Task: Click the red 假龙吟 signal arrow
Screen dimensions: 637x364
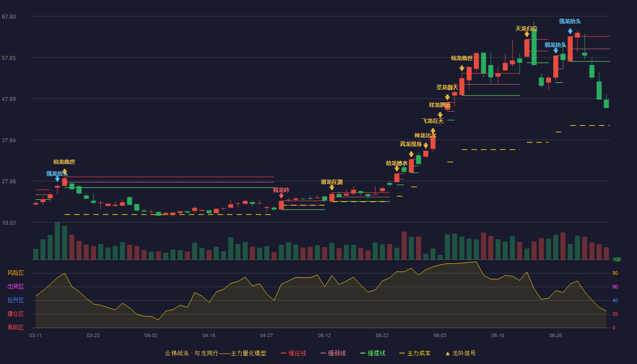Action: coord(281,196)
